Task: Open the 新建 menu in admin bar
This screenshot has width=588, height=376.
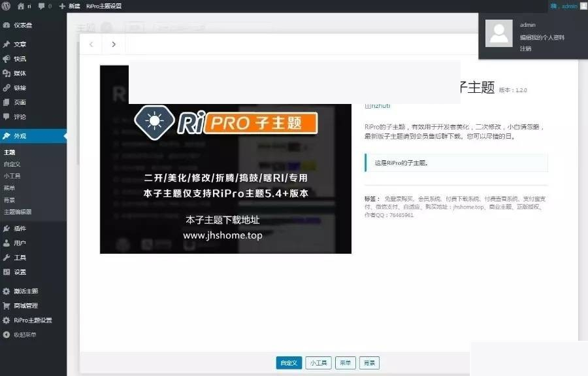Action: pyautogui.click(x=70, y=6)
